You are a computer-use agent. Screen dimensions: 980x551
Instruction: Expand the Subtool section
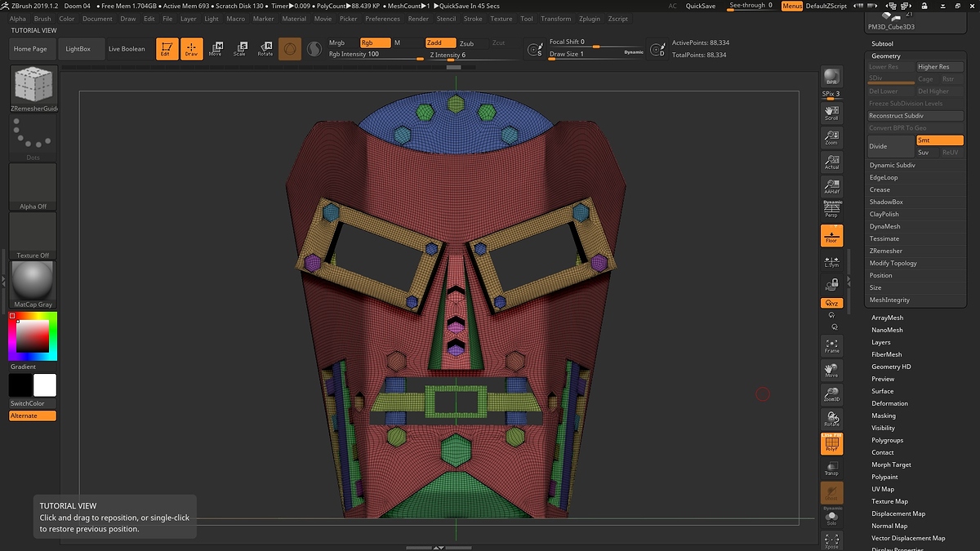882,43
